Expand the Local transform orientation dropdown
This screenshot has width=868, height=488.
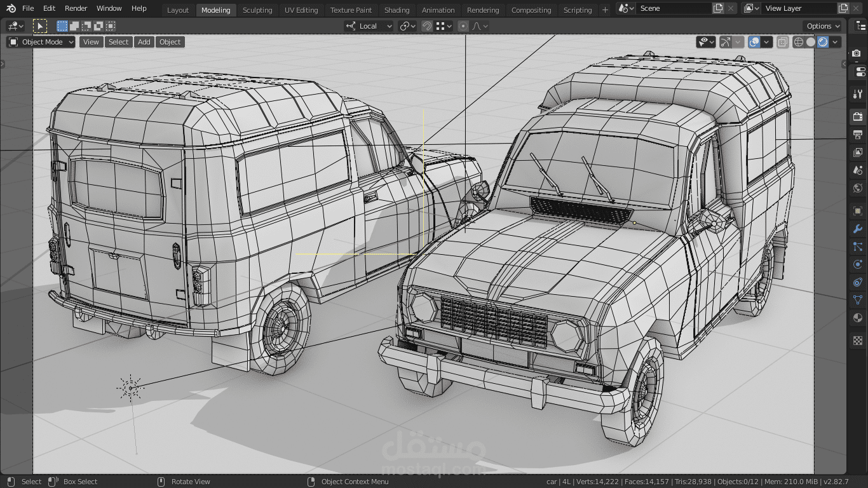369,26
